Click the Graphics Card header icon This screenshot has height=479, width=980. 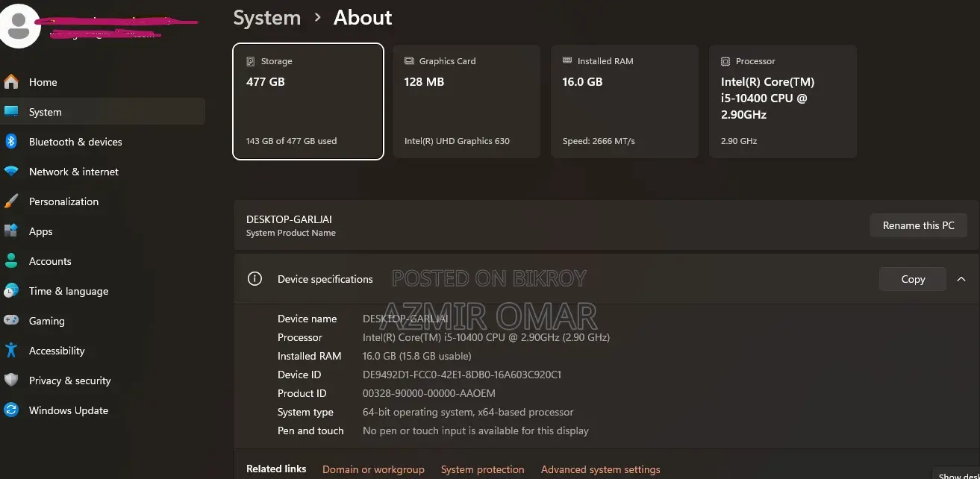pos(409,61)
